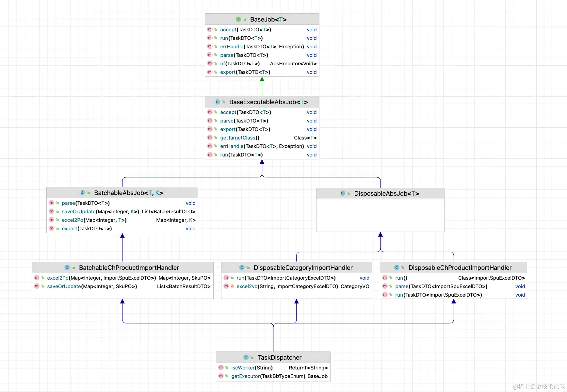Click method icon beside BaseExecutableAbsJob run

[210, 155]
